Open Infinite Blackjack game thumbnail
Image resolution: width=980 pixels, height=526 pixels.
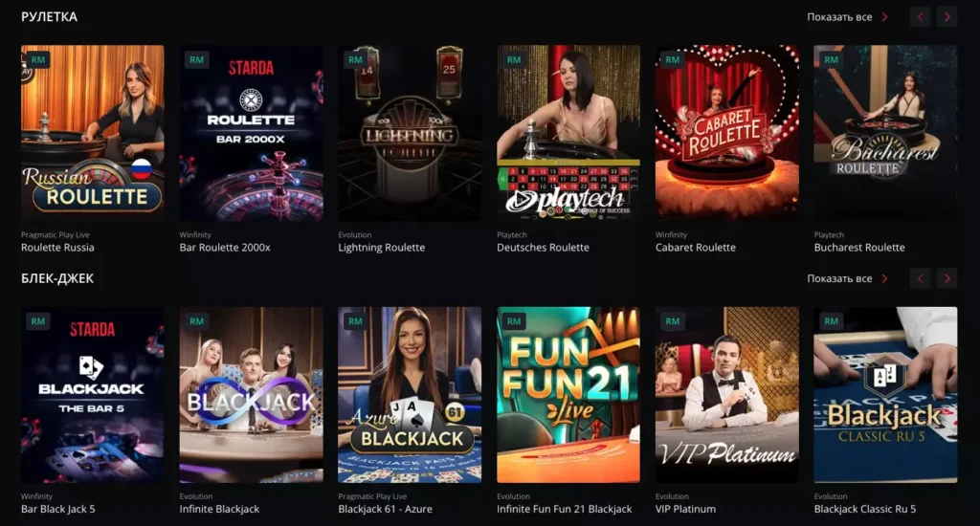[252, 394]
